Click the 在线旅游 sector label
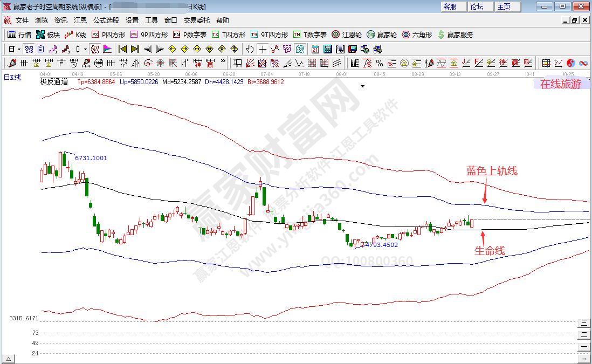Screen dimensions: 592x364 561,84
